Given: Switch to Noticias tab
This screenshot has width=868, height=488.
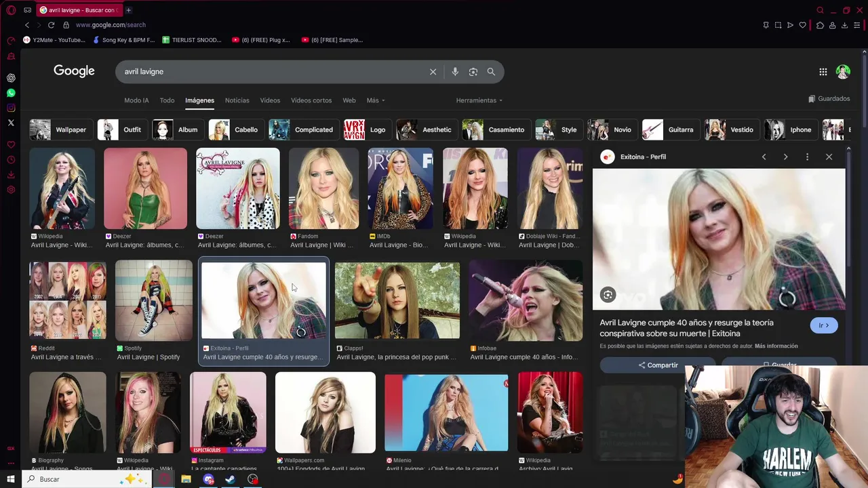Looking at the screenshot, I should pyautogui.click(x=237, y=100).
